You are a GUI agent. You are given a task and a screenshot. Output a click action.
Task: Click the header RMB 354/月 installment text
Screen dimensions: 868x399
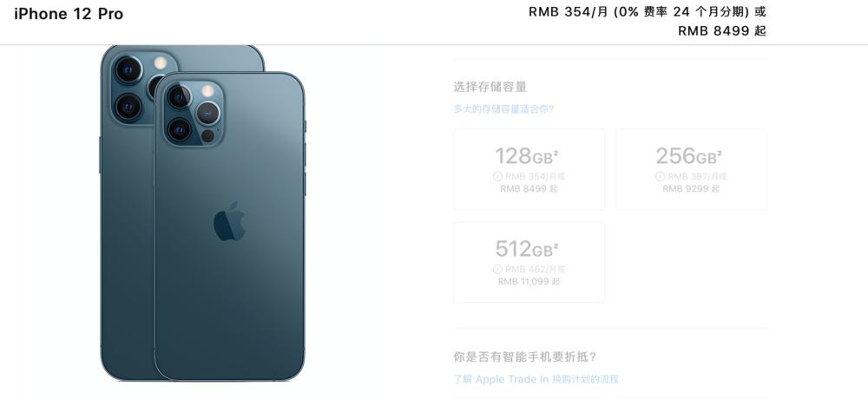click(x=648, y=11)
